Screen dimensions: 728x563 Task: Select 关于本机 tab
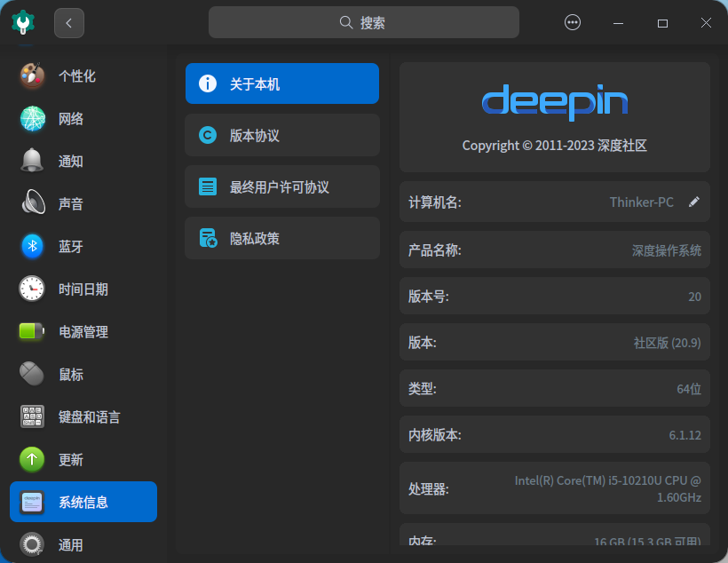click(282, 83)
